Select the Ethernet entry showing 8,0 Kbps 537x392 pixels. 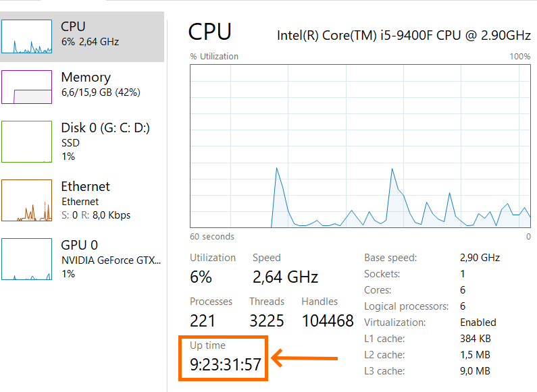tap(95, 215)
